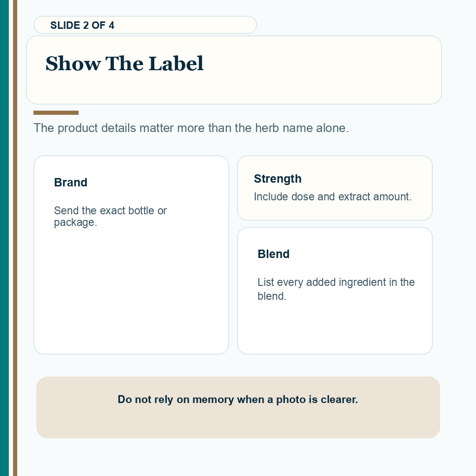Select the Show The Label heading
Screen dimensions: 476x476
point(125,63)
